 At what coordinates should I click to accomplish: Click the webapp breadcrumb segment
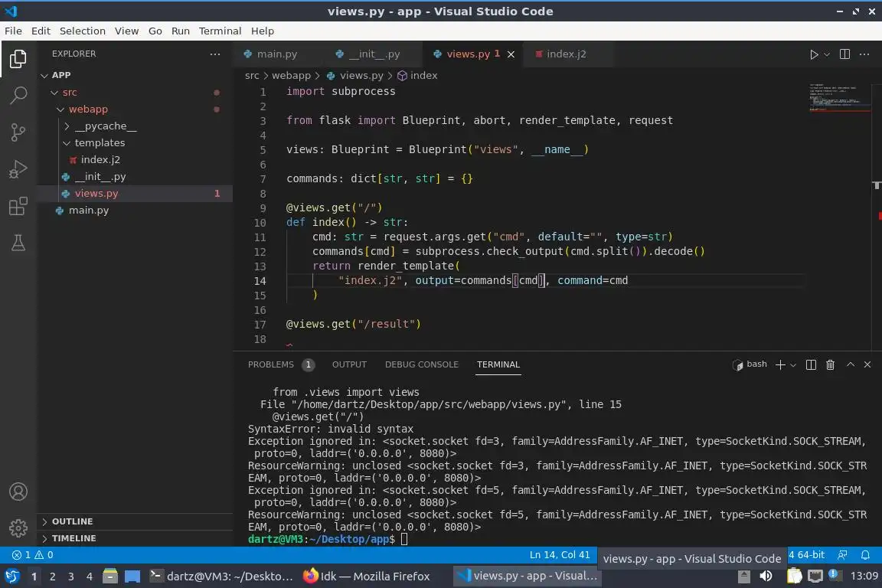click(291, 75)
